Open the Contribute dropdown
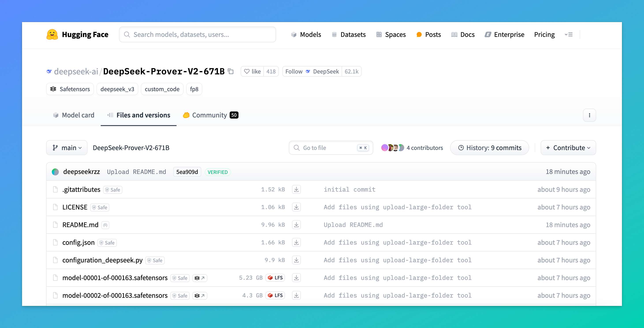Image resolution: width=644 pixels, height=328 pixels. pyautogui.click(x=568, y=148)
